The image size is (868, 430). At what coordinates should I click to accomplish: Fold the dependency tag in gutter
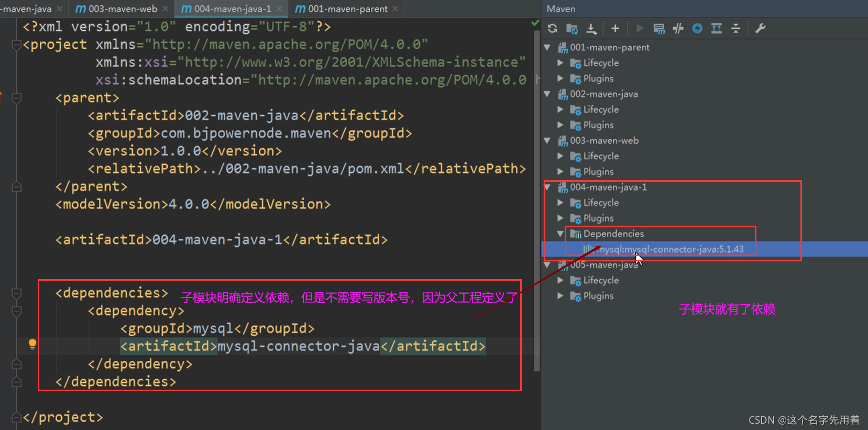pos(16,311)
